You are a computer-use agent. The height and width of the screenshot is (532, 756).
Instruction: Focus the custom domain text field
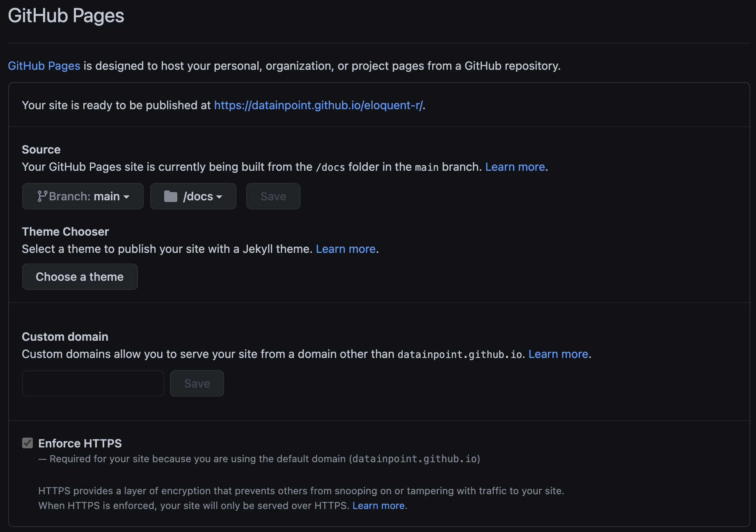click(x=93, y=383)
